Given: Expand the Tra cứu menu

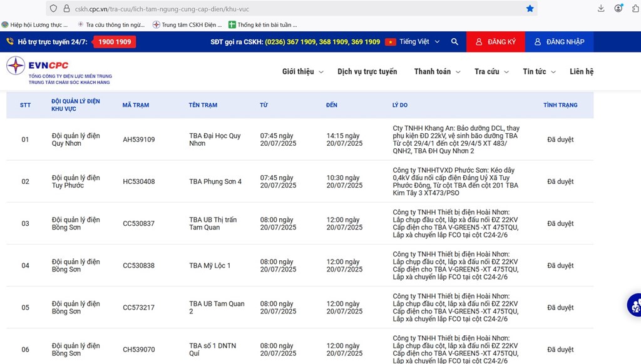Looking at the screenshot, I should click(492, 71).
